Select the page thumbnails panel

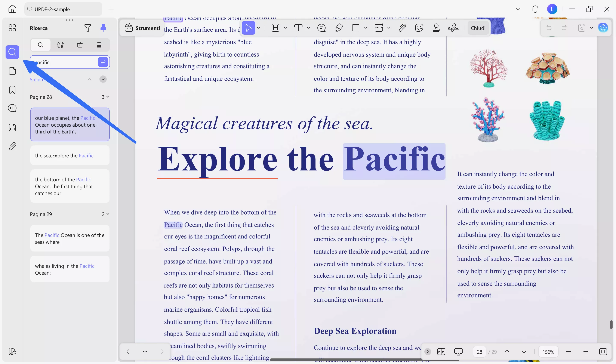(x=12, y=71)
